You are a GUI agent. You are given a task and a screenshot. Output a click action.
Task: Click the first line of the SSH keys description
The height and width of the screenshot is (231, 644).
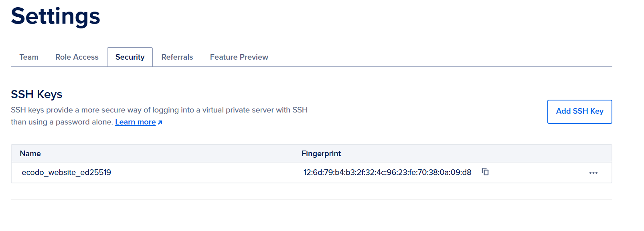(159, 110)
